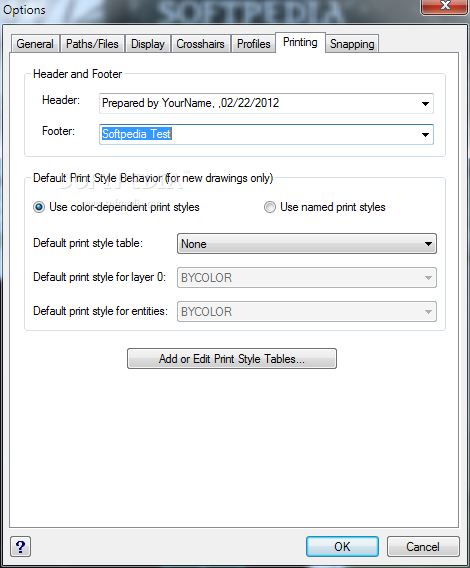The image size is (470, 568).
Task: Select Use color-dependent print styles
Action: tap(39, 207)
